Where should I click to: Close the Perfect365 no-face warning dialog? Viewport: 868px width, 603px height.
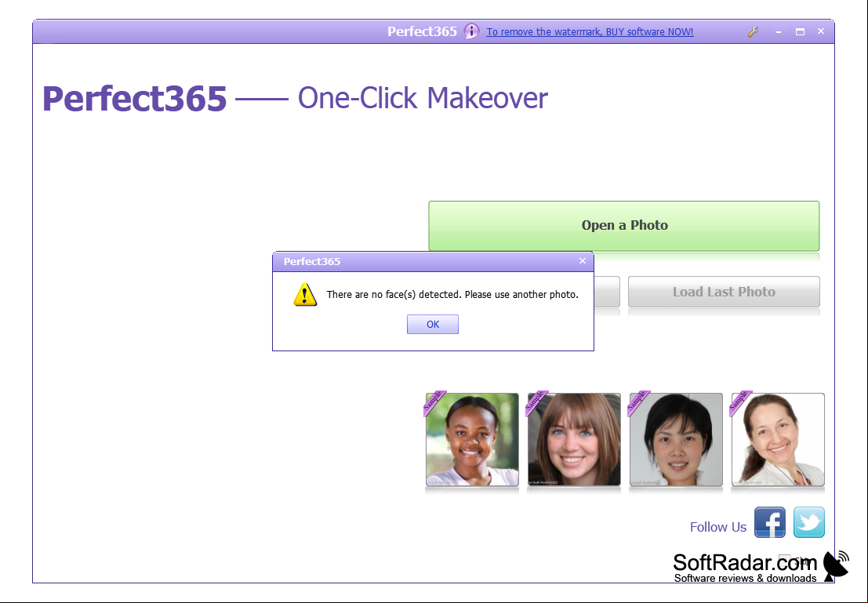pos(583,261)
